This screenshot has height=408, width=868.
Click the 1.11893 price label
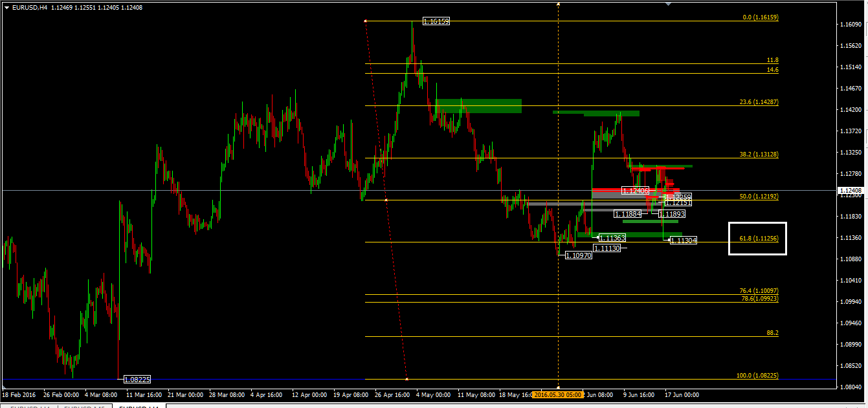coord(671,213)
